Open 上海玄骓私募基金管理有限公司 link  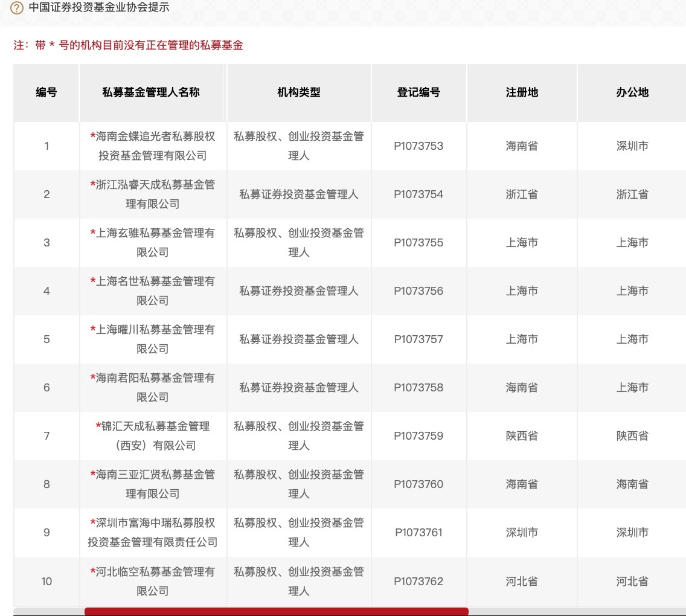(x=153, y=243)
